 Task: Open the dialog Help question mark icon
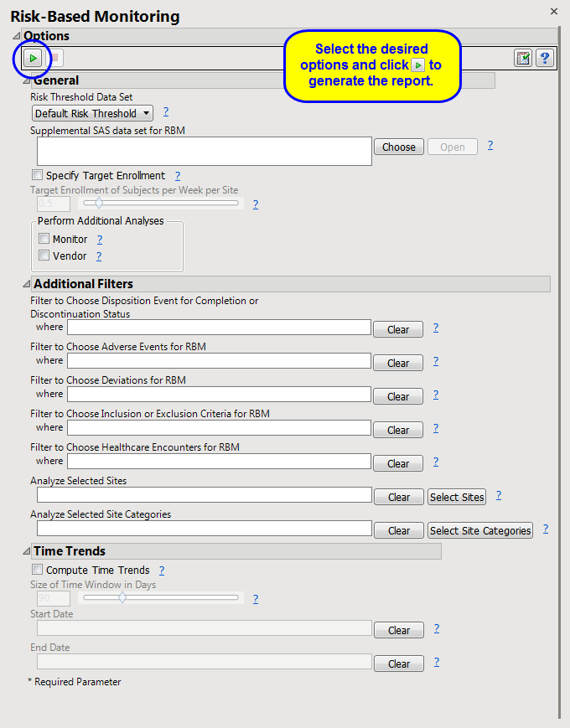[x=545, y=58]
